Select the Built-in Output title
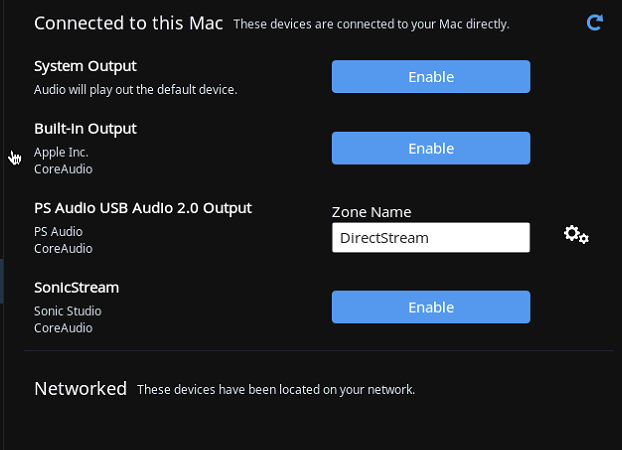Screen dimensions: 622x450 click(85, 129)
